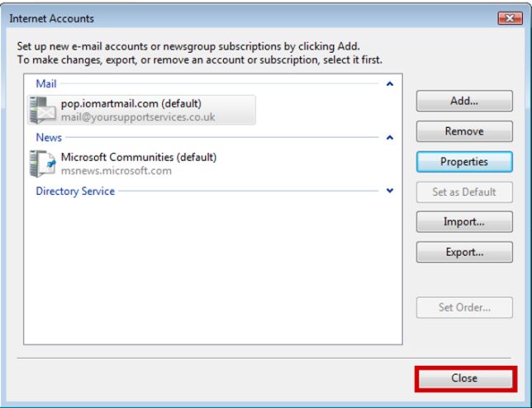Collapse the News section chevron
The image size is (532, 408).
click(390, 137)
